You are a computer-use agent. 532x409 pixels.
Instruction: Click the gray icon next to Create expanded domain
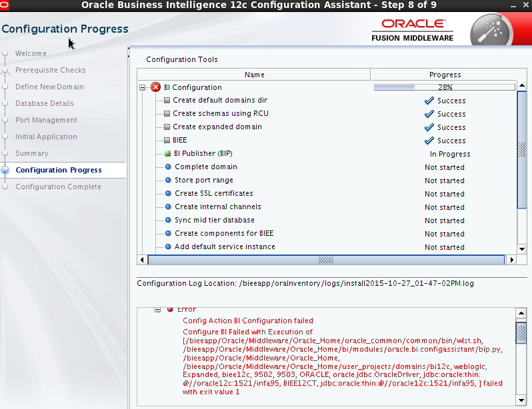click(167, 127)
